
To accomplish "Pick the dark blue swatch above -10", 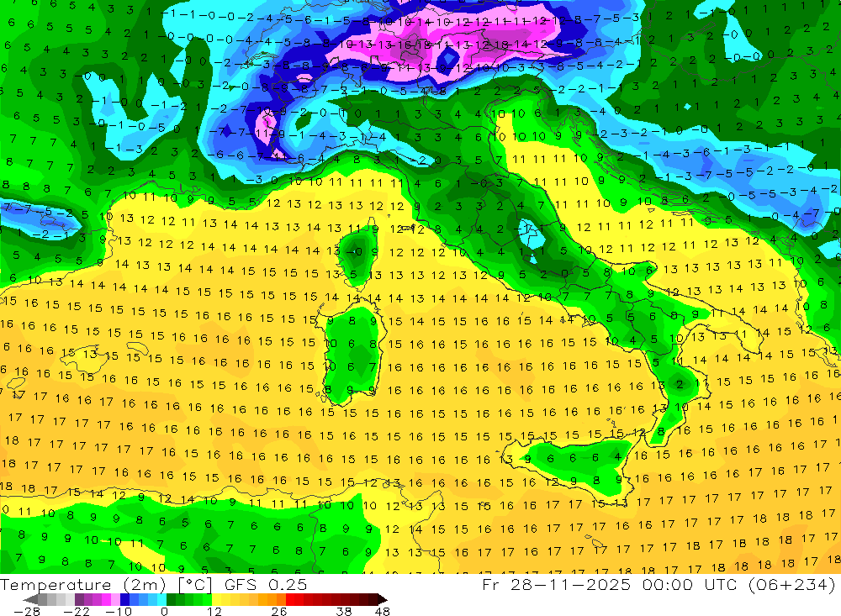I will pos(124,599).
